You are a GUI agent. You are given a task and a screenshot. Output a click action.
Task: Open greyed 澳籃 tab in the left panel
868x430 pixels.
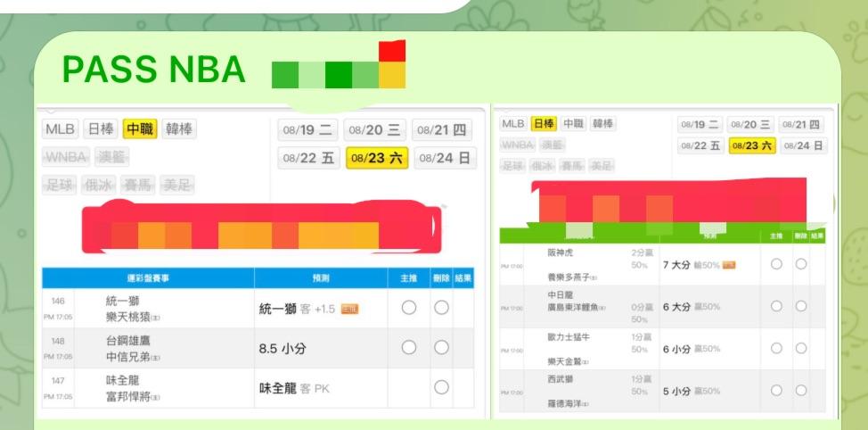pyautogui.click(x=111, y=157)
